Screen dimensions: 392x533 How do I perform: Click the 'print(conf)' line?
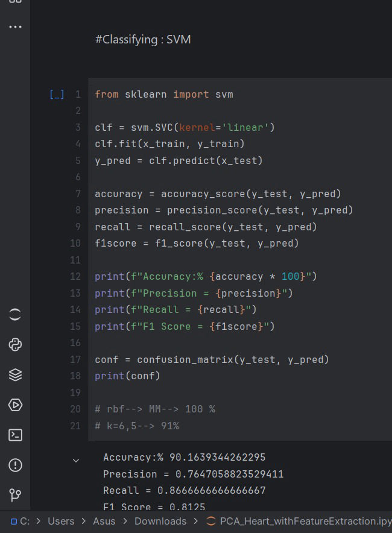127,376
